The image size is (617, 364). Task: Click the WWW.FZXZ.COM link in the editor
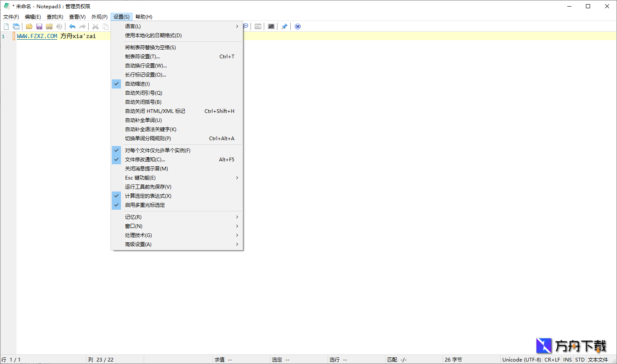pyautogui.click(x=36, y=36)
